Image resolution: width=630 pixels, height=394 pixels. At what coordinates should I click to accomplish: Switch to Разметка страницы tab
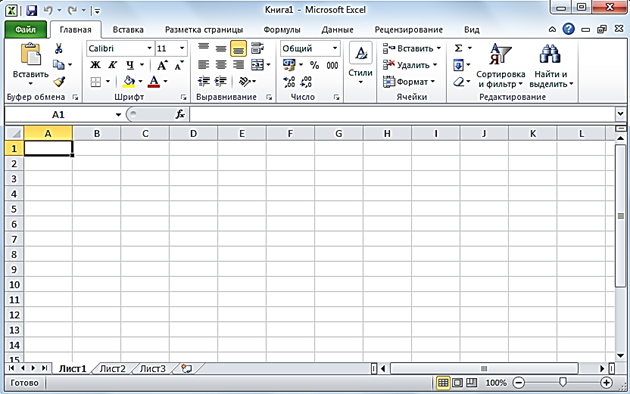204,30
